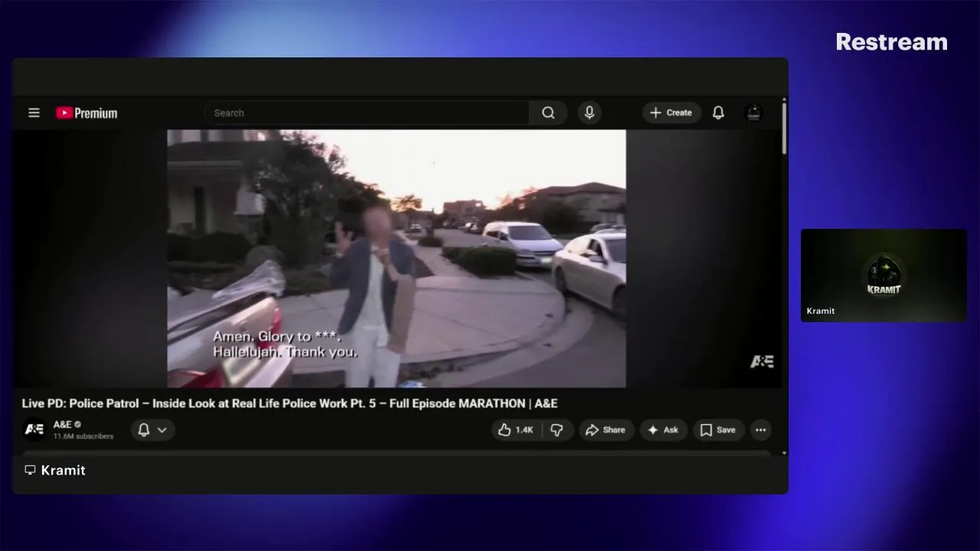Click the Ask button
This screenshot has width=980, height=551.
(x=663, y=429)
